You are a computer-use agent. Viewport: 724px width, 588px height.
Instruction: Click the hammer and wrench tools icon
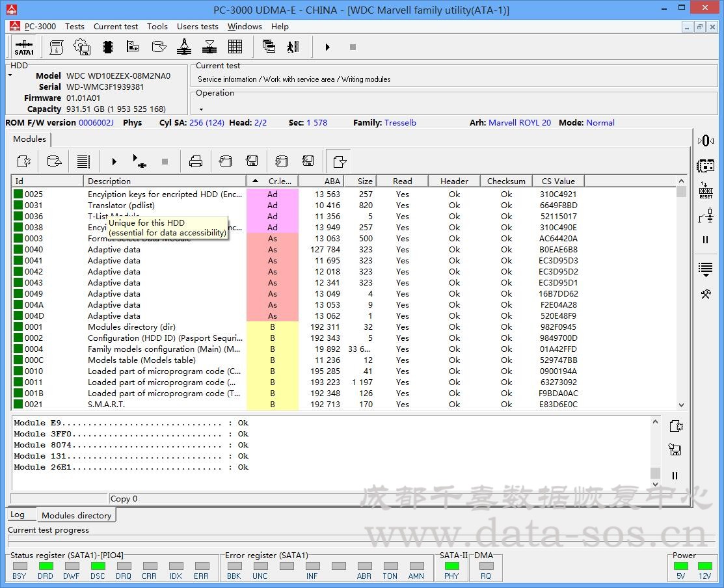[x=706, y=294]
